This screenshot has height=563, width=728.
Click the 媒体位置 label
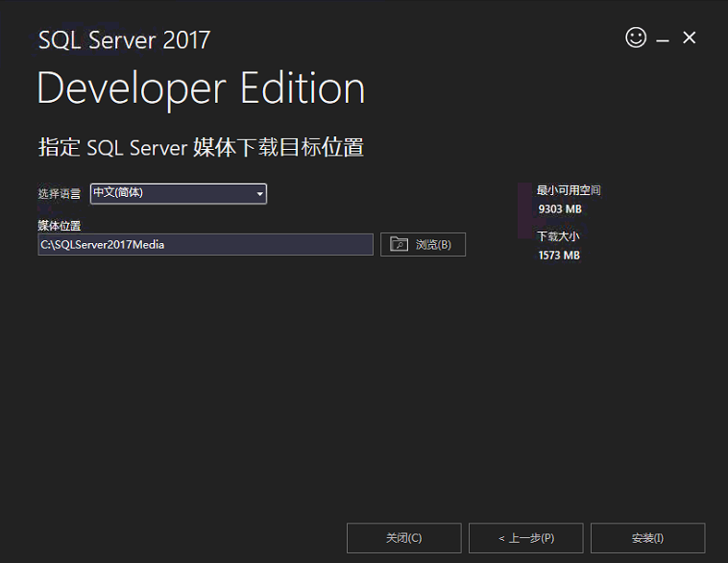(x=59, y=226)
